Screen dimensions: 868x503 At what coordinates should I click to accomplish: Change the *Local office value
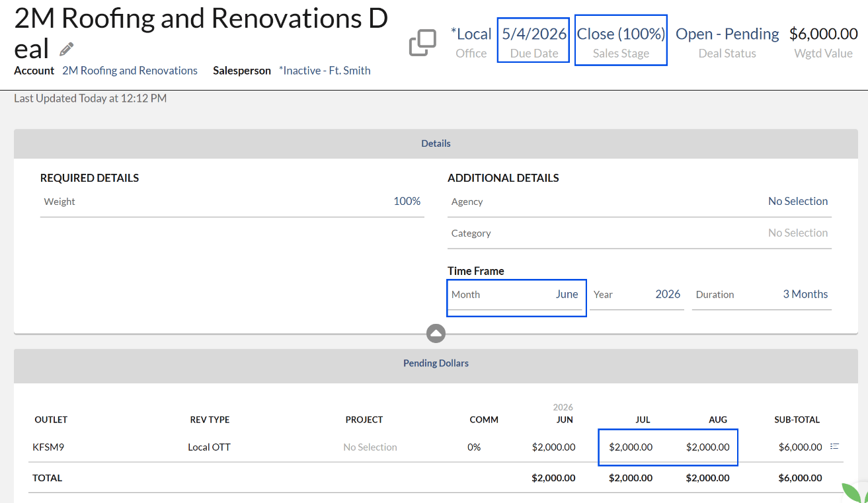pyautogui.click(x=471, y=34)
